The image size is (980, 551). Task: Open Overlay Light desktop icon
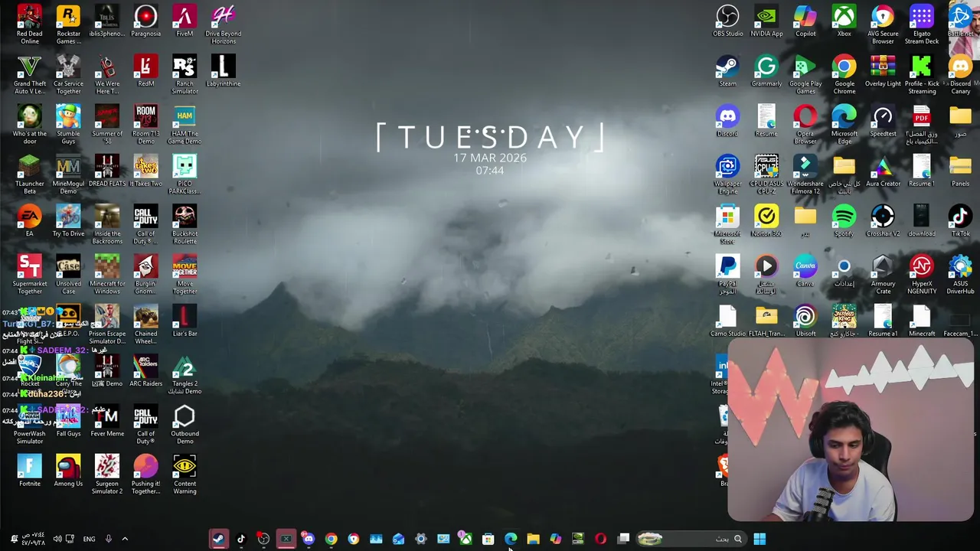click(883, 71)
